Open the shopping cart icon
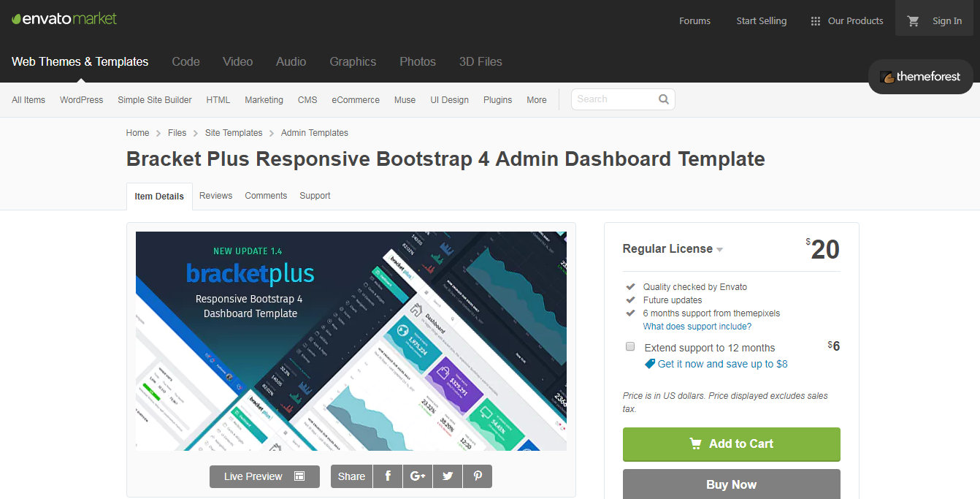This screenshot has width=980, height=499. point(913,21)
